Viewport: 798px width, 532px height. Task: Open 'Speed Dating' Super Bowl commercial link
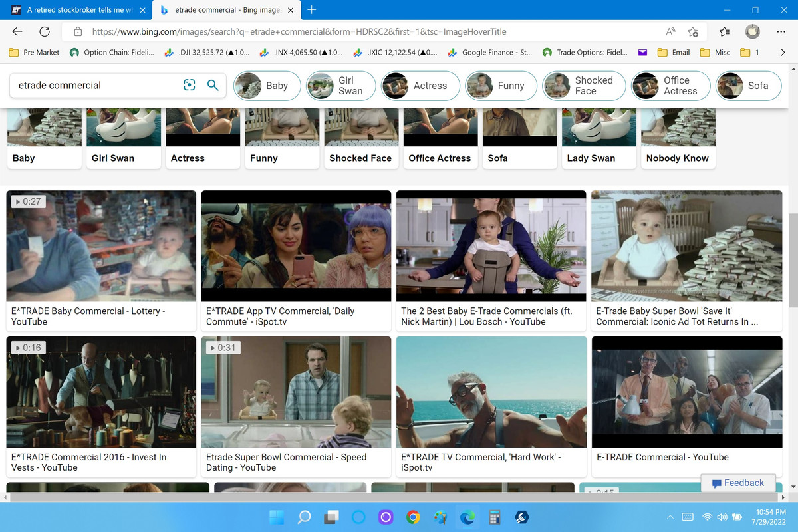click(286, 462)
